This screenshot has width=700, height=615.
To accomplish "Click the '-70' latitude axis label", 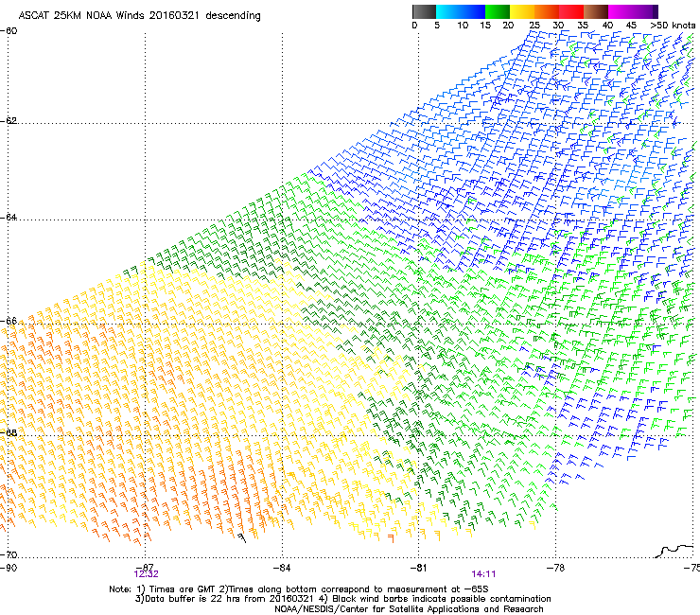I will pyautogui.click(x=9, y=555).
